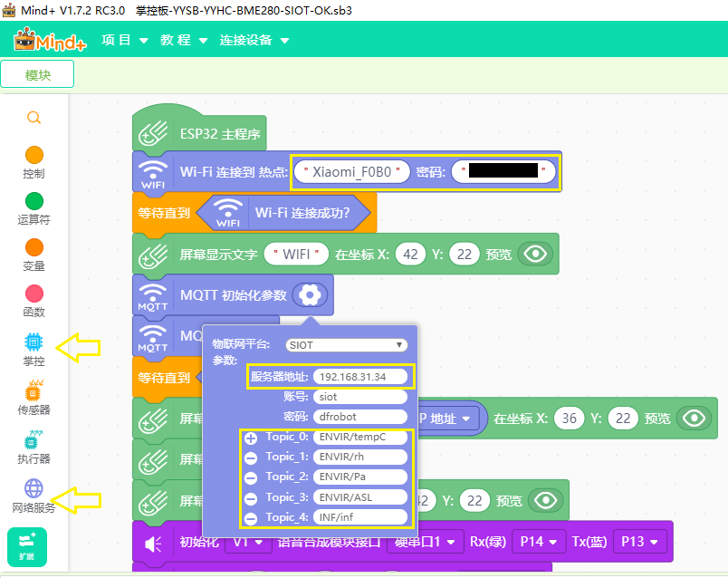Open the Rx(绿) P14 pin dropdown
The image size is (728, 578).
click(x=539, y=542)
